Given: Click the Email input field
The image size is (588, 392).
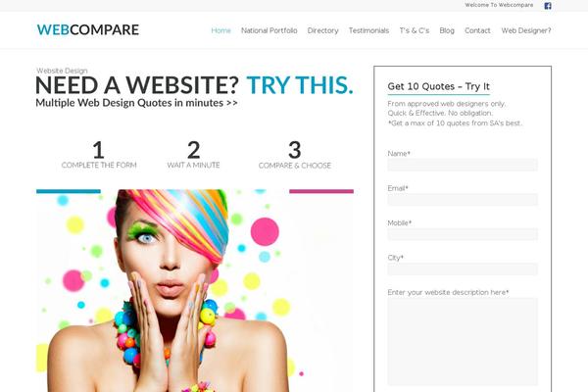Looking at the screenshot, I should 463,200.
